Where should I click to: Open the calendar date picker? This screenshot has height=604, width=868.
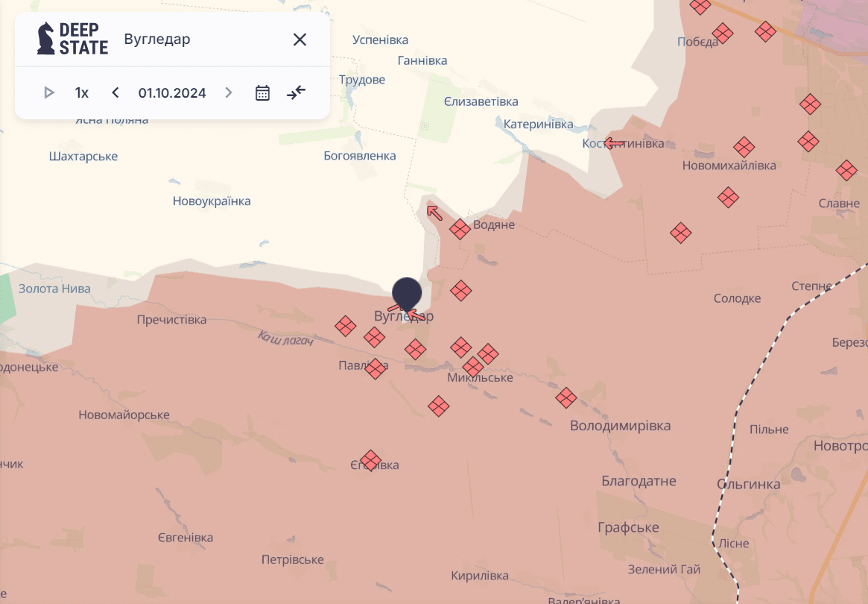click(262, 92)
